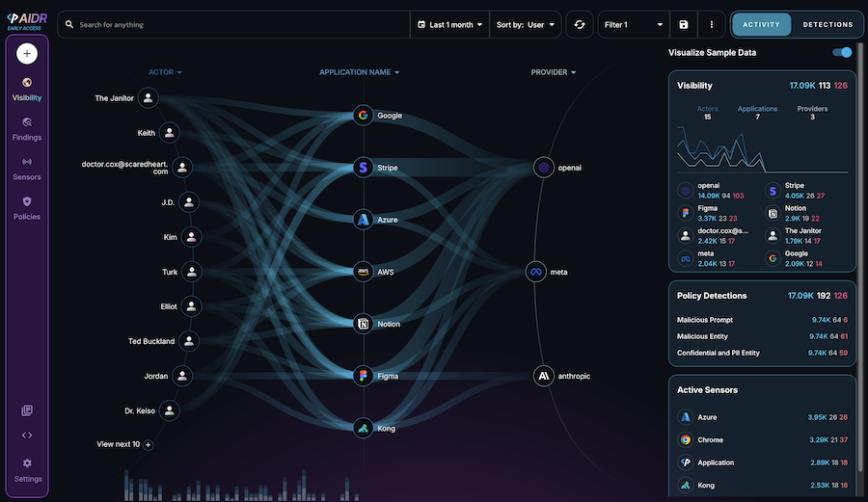Click the plus add button in sidebar
Viewport: 868px width, 502px height.
tap(27, 54)
